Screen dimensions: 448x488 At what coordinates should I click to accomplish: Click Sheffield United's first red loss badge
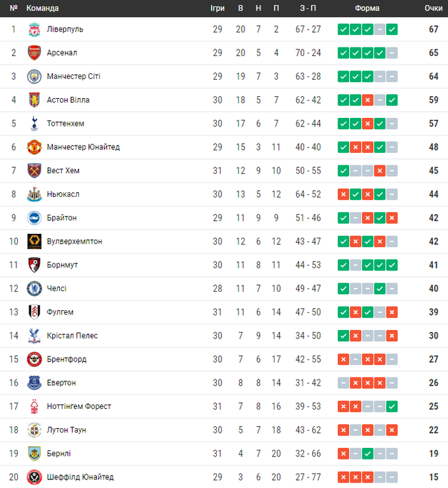click(x=343, y=477)
